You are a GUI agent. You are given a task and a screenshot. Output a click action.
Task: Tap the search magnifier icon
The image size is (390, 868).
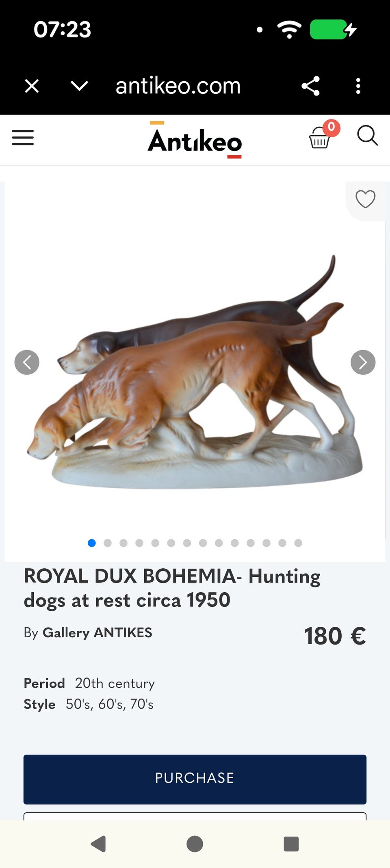click(x=367, y=135)
